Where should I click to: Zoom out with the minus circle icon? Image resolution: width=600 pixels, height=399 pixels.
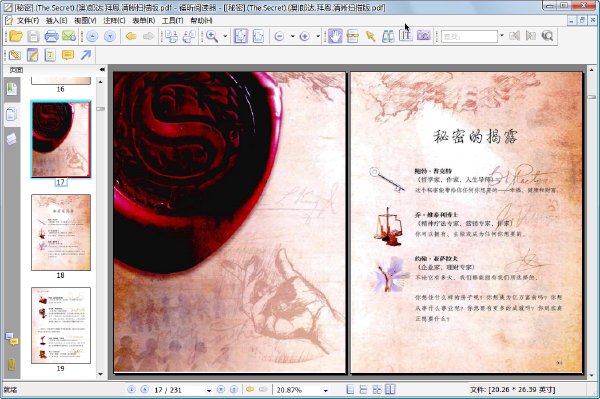click(x=279, y=36)
